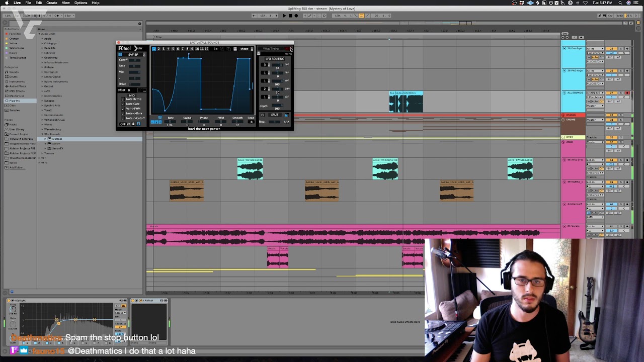
Task: Click the MIDI CC lock icon
Action: (133, 124)
